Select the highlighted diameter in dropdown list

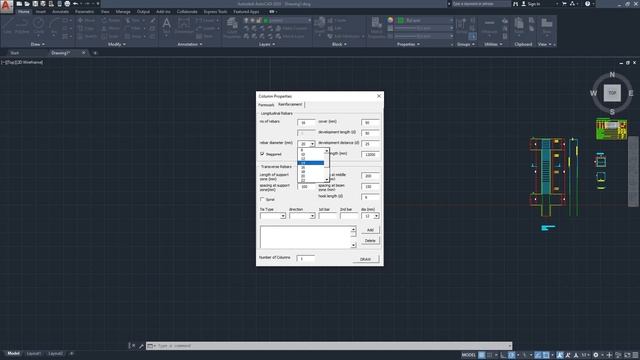point(311,163)
